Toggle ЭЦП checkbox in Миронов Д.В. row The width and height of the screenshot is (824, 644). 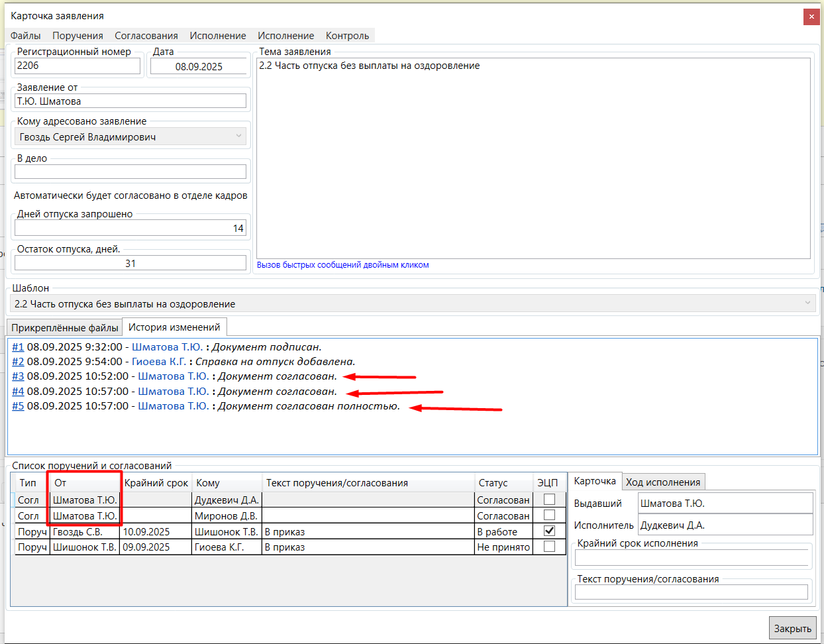549,515
